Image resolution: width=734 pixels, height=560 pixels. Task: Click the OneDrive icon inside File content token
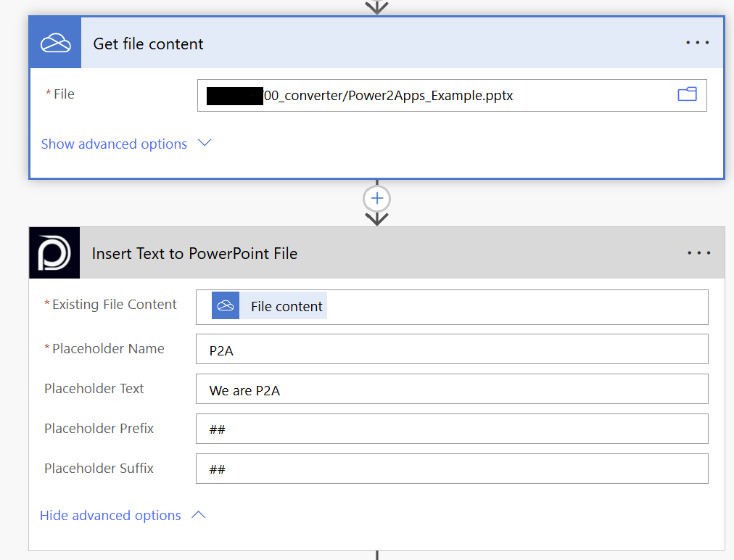(x=226, y=306)
